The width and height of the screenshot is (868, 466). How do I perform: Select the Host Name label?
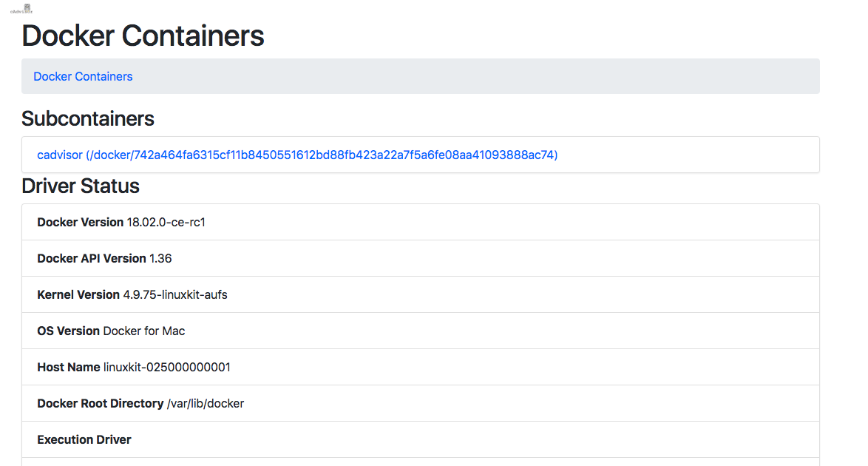pyautogui.click(x=69, y=367)
